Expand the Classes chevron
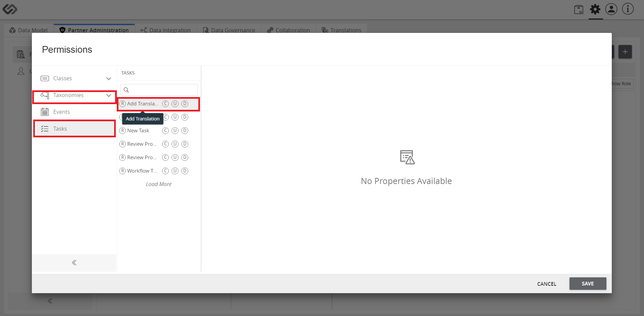Image resolution: width=644 pixels, height=316 pixels. (109, 79)
